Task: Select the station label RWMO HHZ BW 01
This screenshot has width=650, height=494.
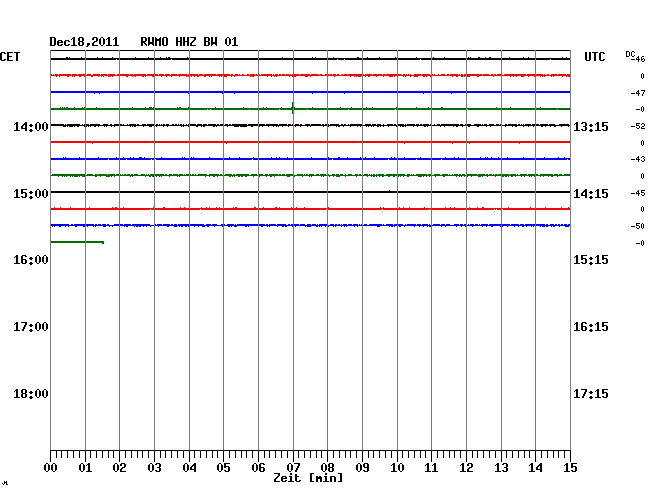Action: tap(189, 42)
